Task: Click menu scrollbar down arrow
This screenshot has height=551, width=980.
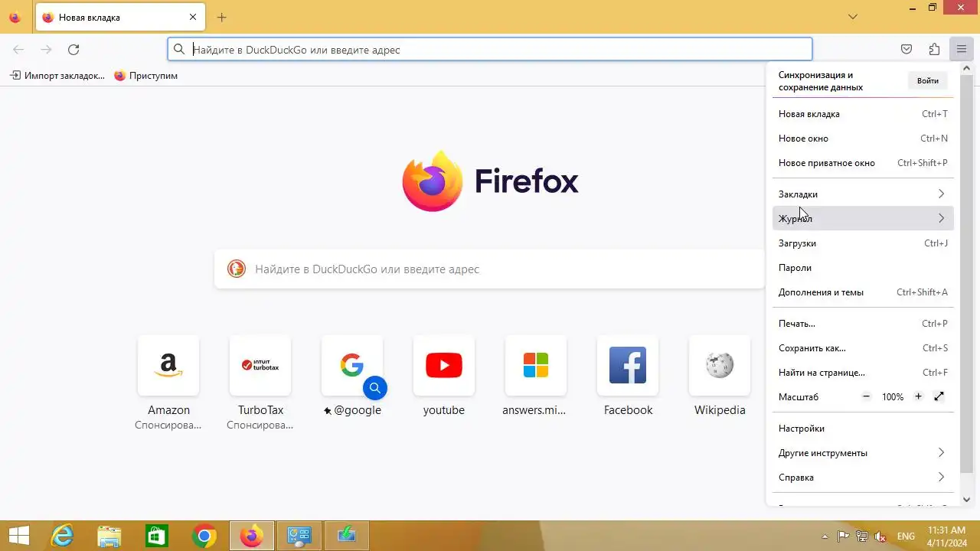Action: 966,500
